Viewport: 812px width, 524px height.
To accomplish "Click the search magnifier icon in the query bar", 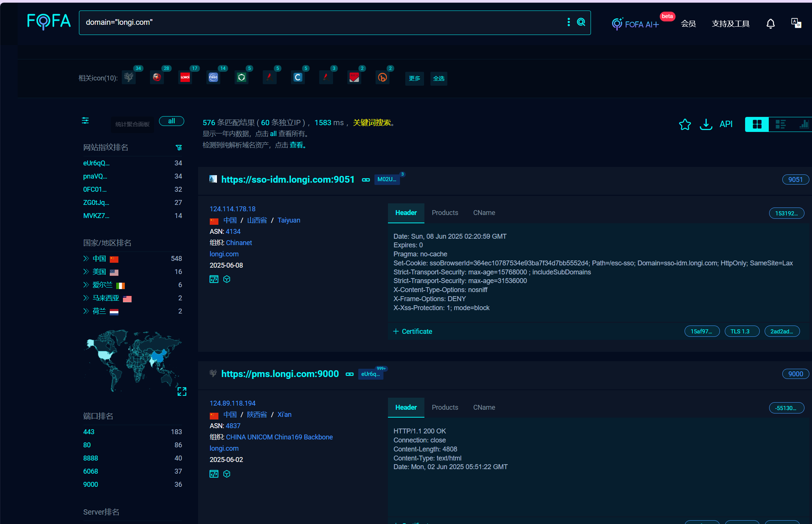I will [x=581, y=22].
